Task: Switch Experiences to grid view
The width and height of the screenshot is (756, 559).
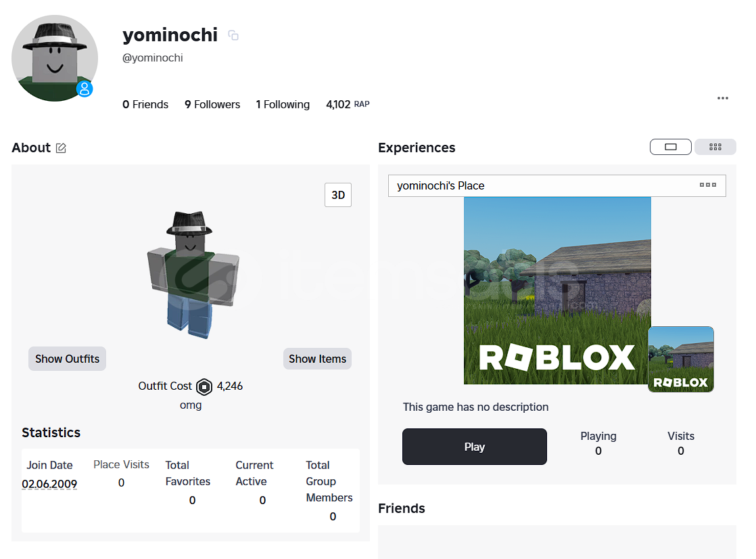Action: coord(715,147)
